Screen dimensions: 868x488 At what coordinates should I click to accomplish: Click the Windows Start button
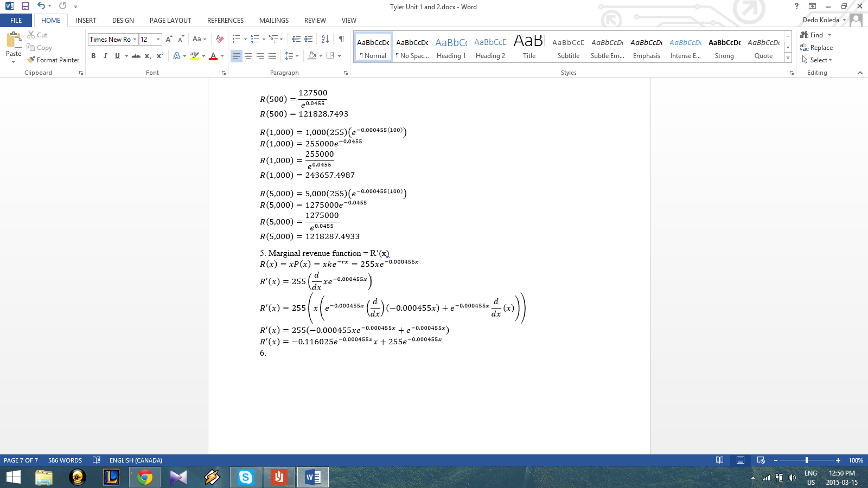(x=13, y=477)
